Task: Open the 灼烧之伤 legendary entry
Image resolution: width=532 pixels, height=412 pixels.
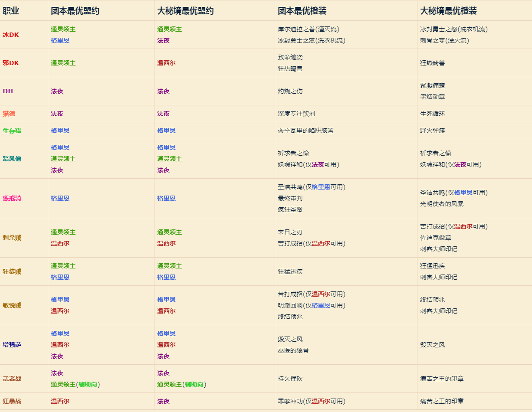Action: coord(290,91)
